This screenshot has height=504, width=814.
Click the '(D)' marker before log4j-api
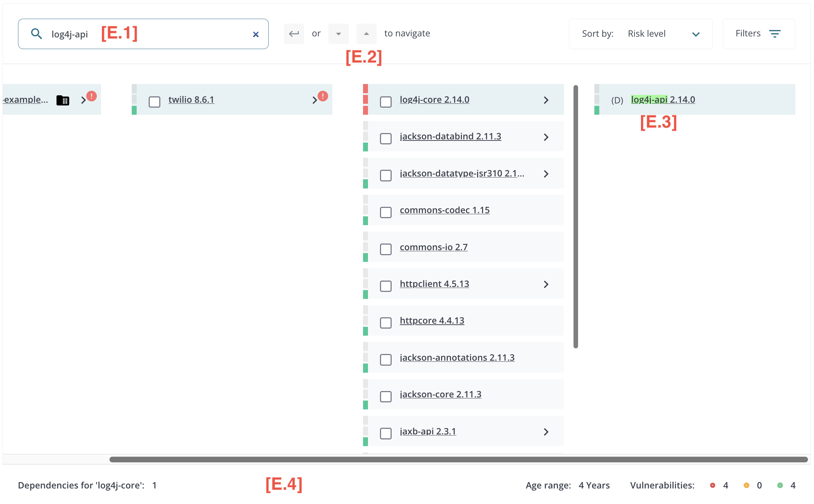[617, 100]
